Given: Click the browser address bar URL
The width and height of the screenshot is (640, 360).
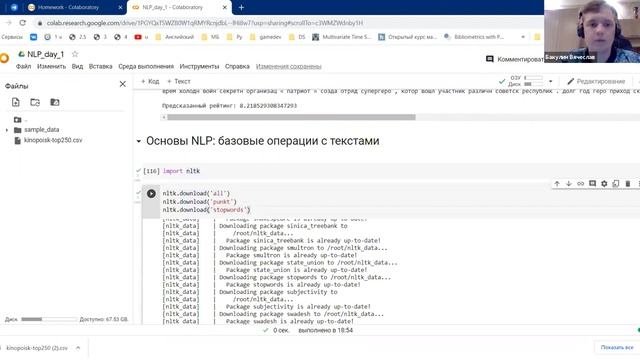Looking at the screenshot, I should point(204,23).
